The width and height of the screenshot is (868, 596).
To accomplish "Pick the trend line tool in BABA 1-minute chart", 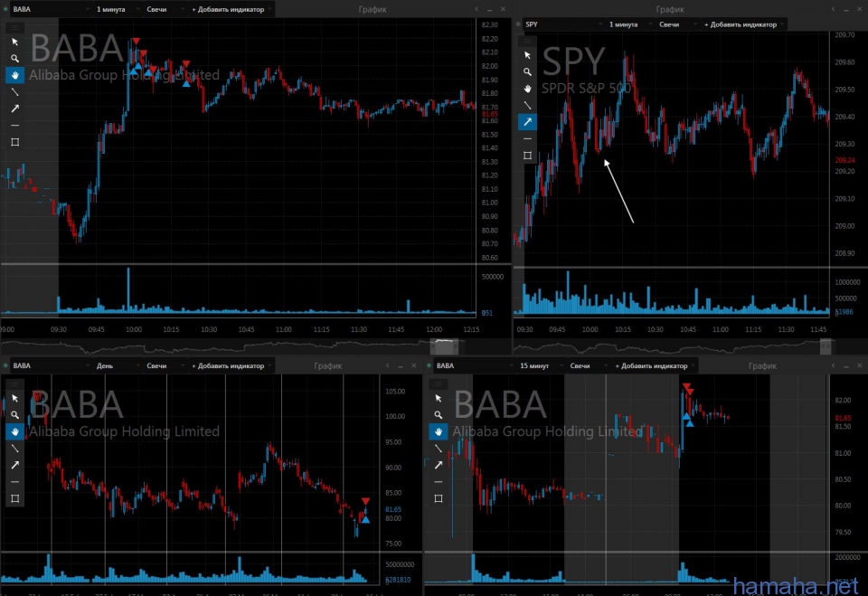I will pos(15,92).
